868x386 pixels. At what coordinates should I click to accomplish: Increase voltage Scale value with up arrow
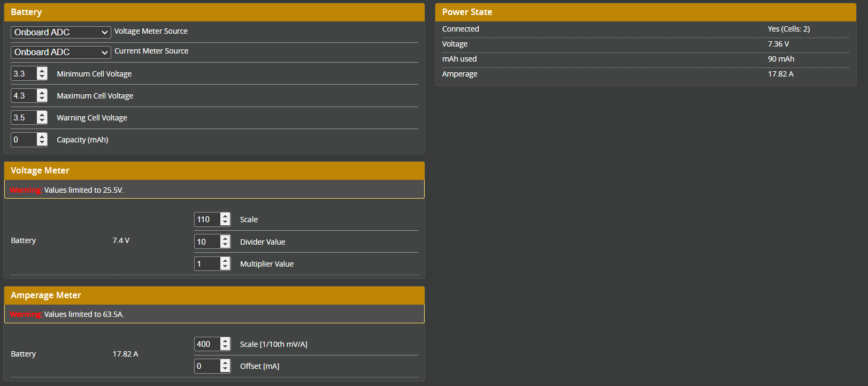225,216
